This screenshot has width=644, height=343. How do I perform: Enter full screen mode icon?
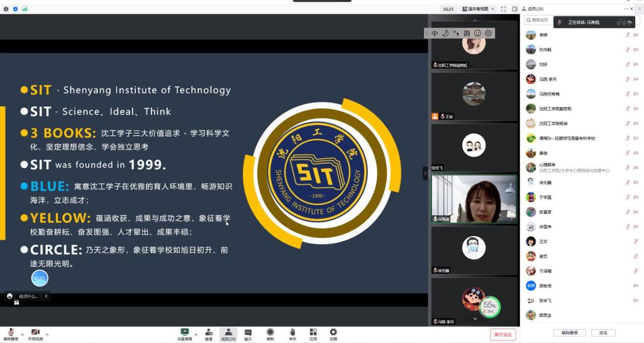pyautogui.click(x=504, y=9)
